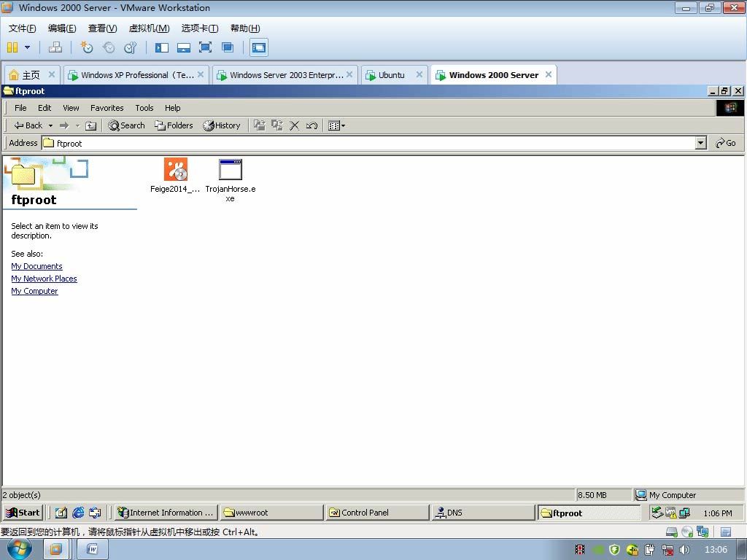Click the Move To toolbar icon
The width and height of the screenshot is (747, 560).
(x=260, y=125)
